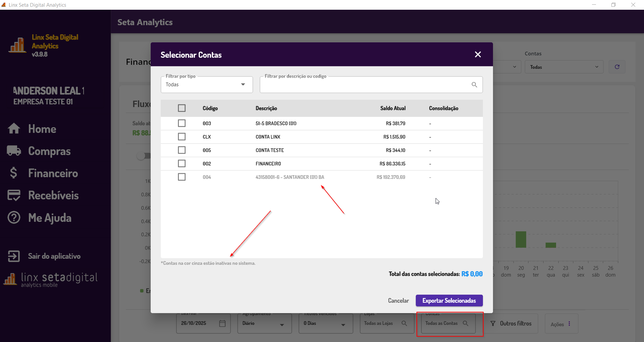Close the Selecionar Contas dialog

pos(478,54)
